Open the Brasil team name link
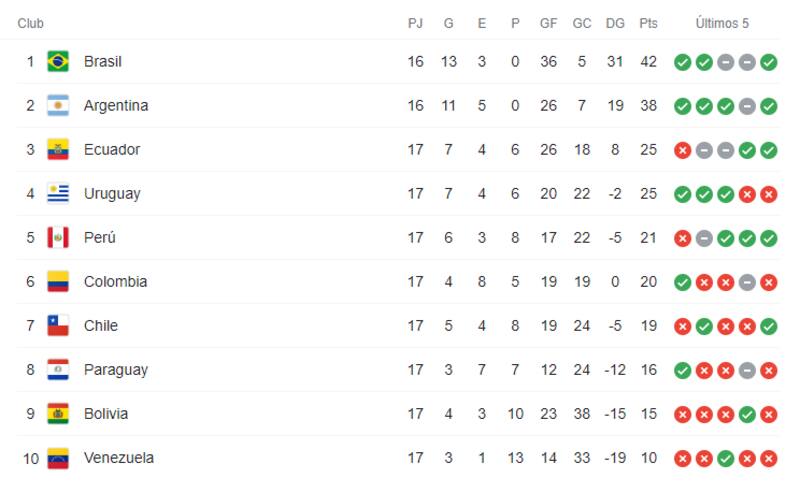 coord(103,62)
